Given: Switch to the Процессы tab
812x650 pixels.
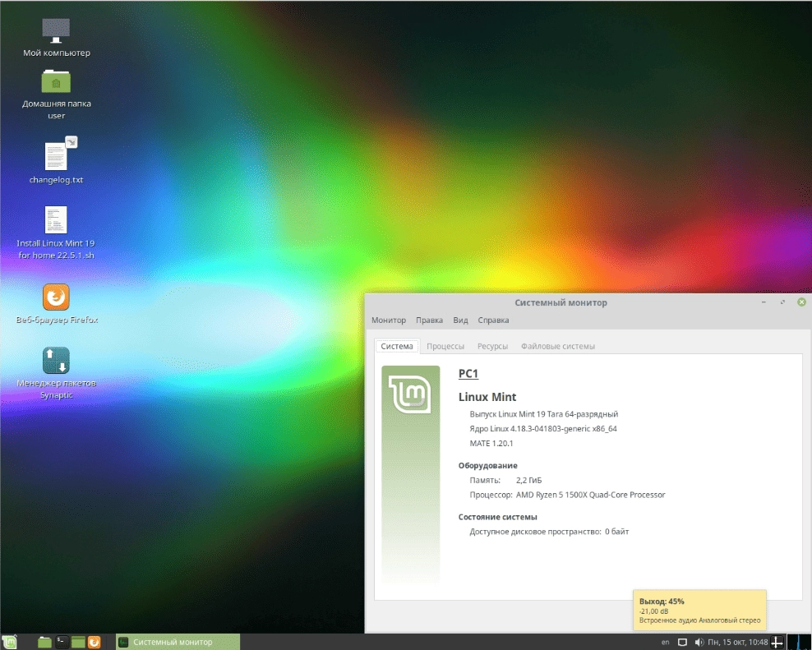Looking at the screenshot, I should click(445, 346).
